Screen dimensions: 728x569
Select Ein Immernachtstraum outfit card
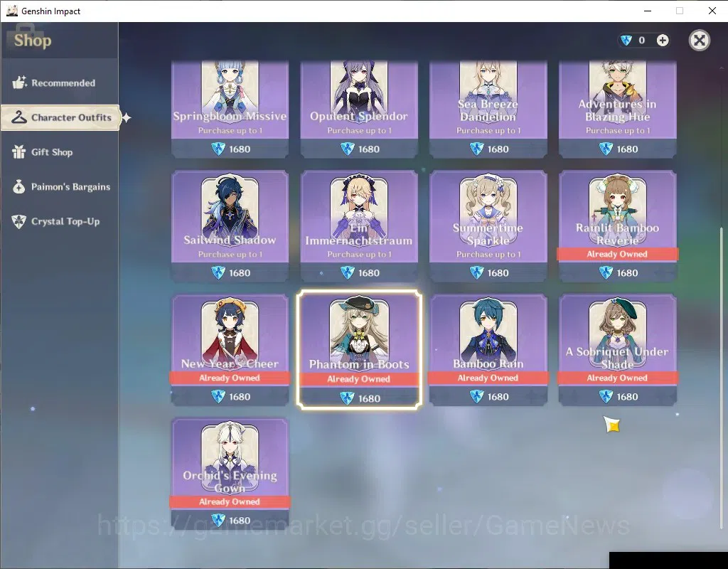coord(359,226)
